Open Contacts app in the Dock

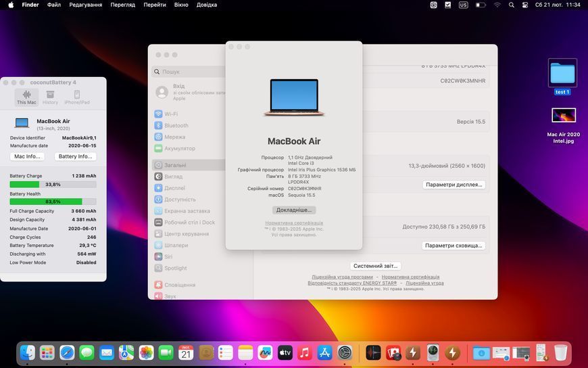(x=206, y=352)
